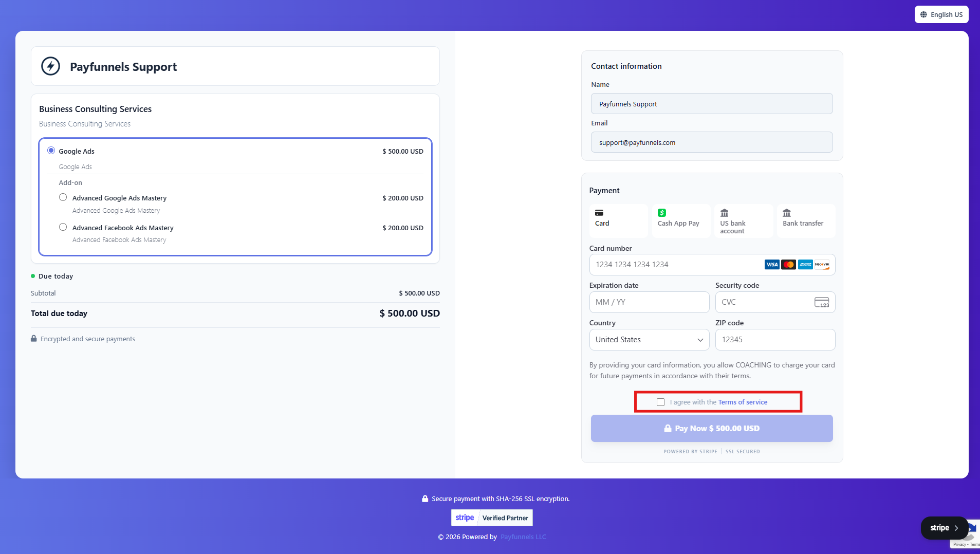The height and width of the screenshot is (554, 980).
Task: Click the padlock next to Encrypted and secure payments
Action: pos(34,339)
